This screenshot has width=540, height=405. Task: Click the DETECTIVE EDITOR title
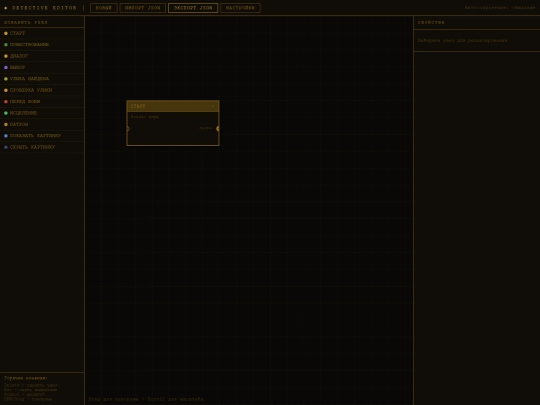pyautogui.click(x=44, y=8)
